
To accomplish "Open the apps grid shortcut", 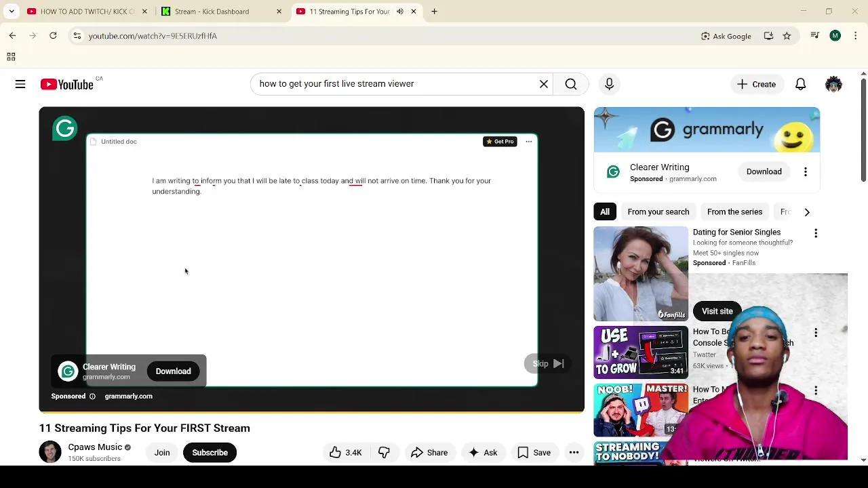I will click(x=11, y=57).
